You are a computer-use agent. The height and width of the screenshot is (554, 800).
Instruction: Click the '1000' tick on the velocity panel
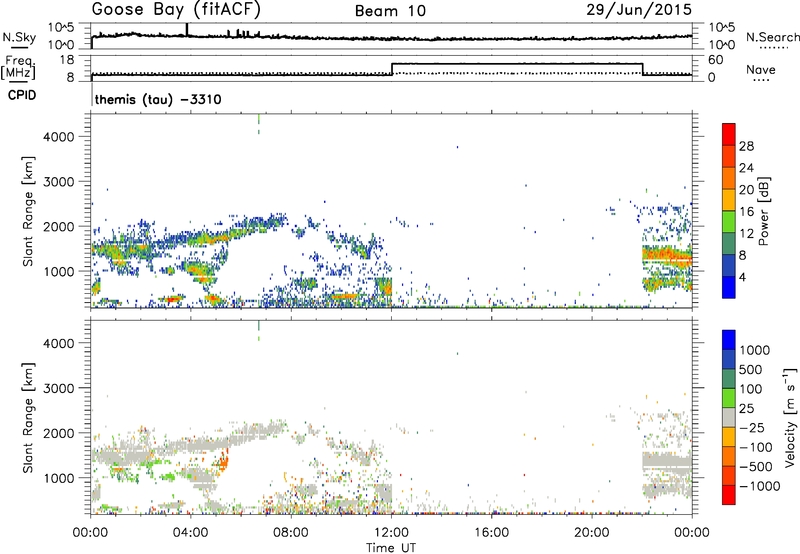pos(59,478)
